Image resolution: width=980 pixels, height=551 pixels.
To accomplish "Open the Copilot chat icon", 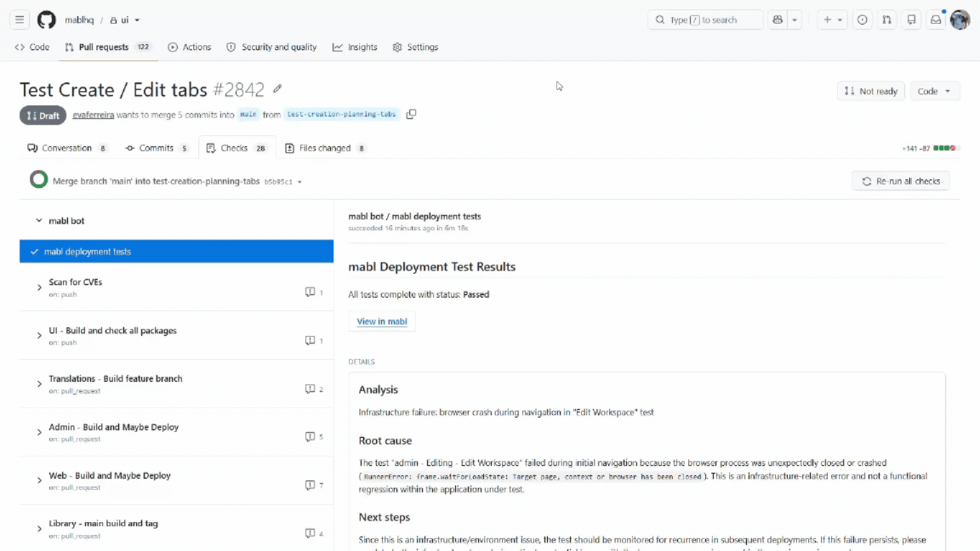I will tap(778, 20).
